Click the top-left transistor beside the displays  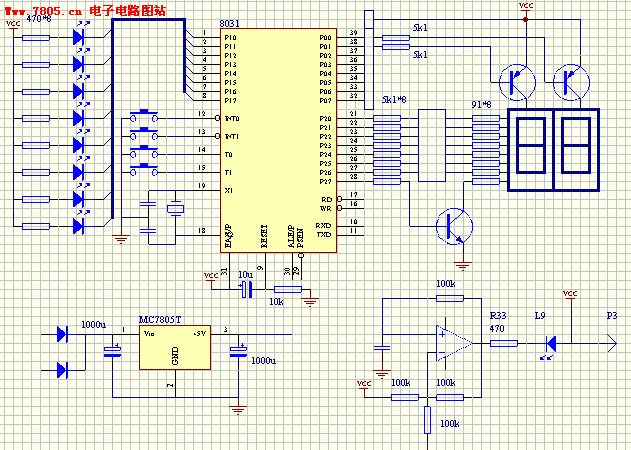point(517,81)
